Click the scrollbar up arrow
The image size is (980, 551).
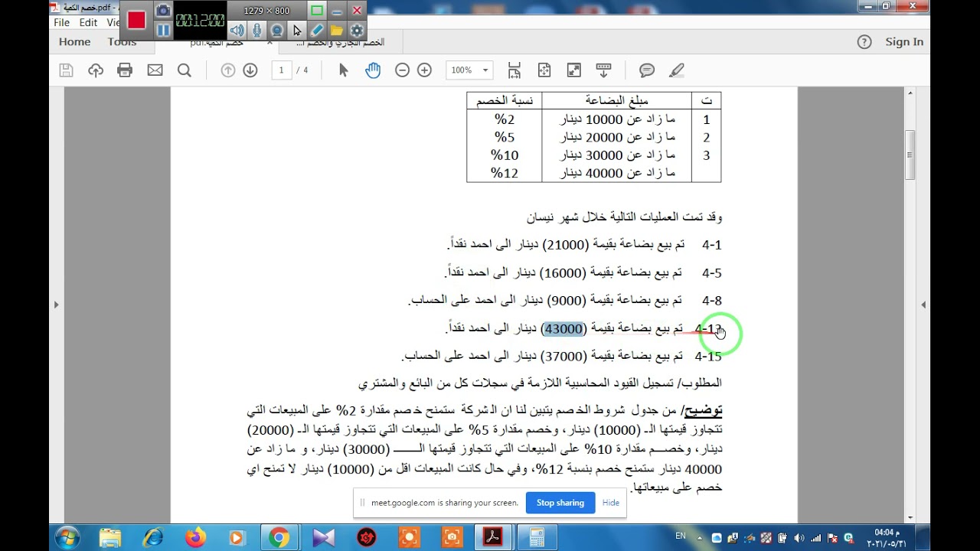coord(910,93)
